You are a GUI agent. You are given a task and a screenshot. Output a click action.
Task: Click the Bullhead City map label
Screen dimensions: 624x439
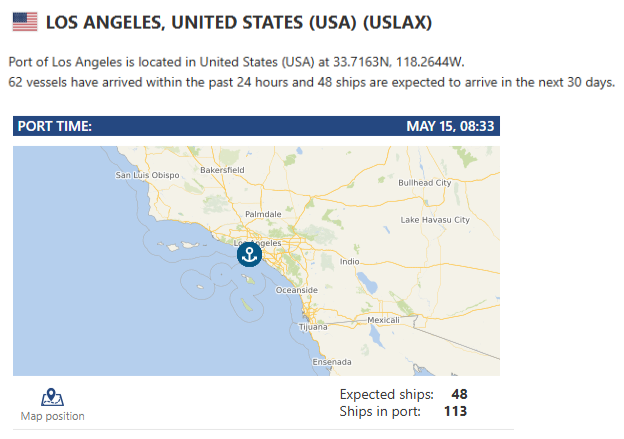tap(425, 183)
